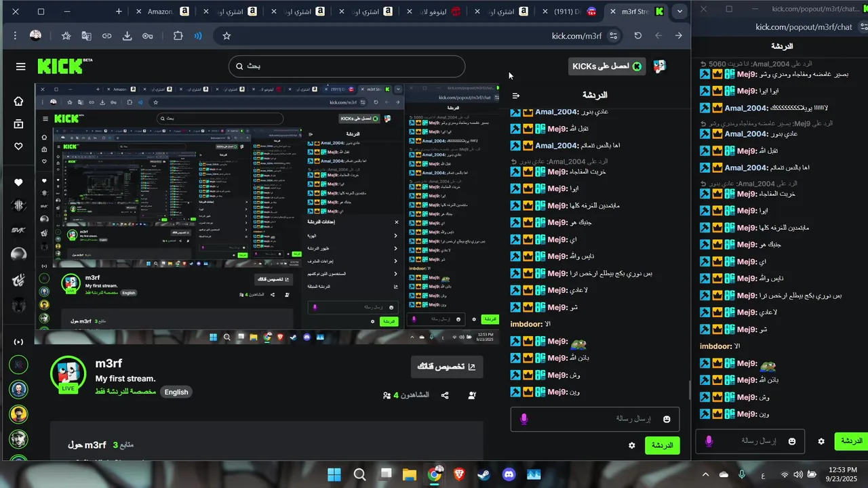This screenshot has height=488, width=868.
Task: Click the Kick page vertical scrollbar
Action: point(689,390)
